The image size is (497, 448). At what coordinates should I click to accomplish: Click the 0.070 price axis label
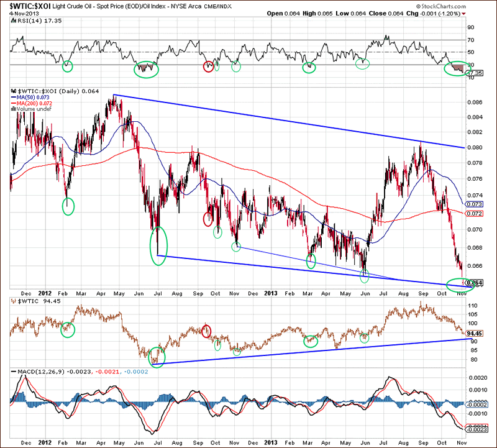(475, 229)
